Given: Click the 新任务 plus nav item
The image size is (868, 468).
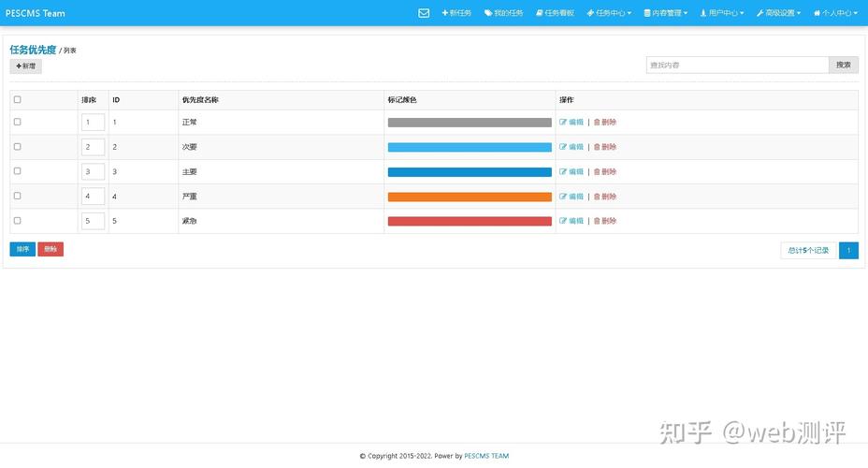Looking at the screenshot, I should (x=456, y=13).
